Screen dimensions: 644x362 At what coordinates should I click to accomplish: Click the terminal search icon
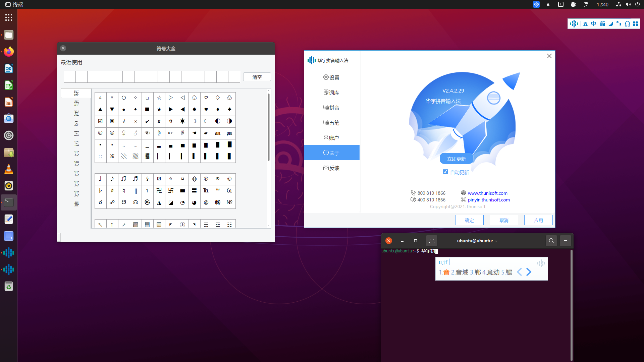click(551, 241)
